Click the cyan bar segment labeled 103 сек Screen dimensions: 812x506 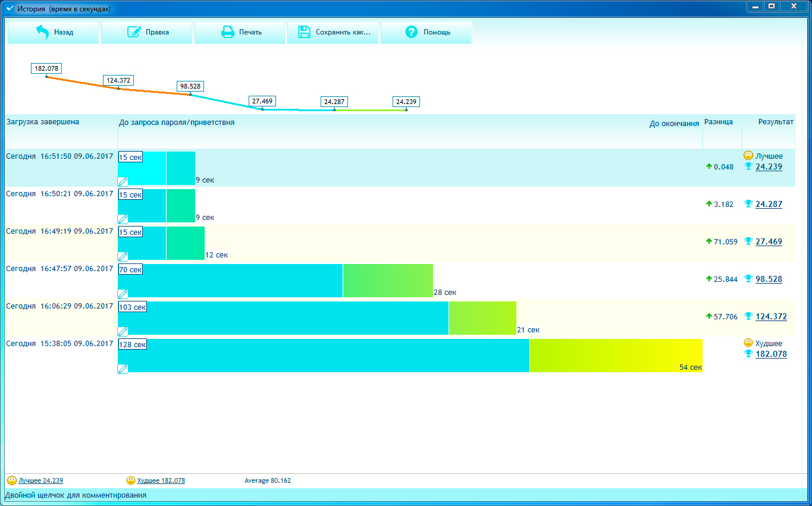[283, 318]
